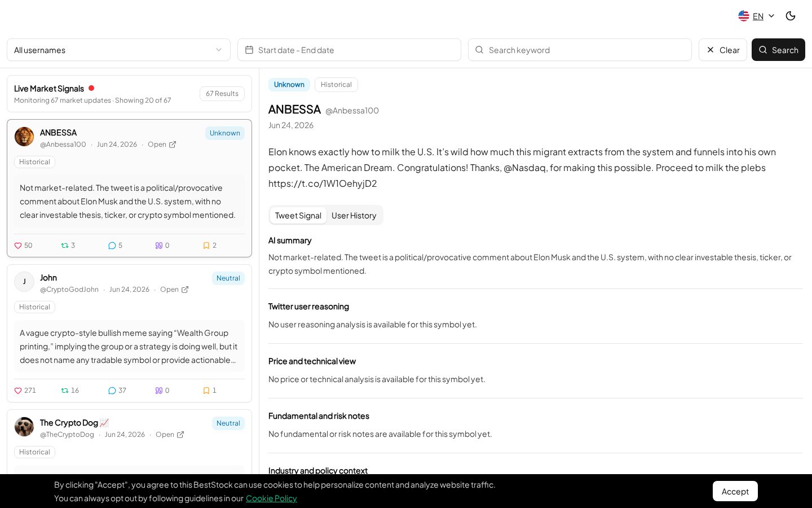Click retweet icon on John's card

65,391
